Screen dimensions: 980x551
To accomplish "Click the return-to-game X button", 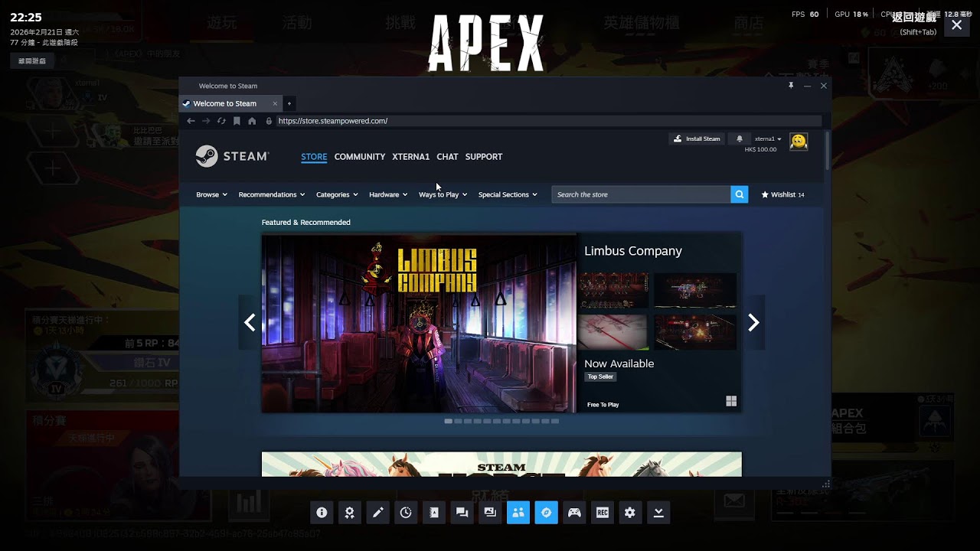I will point(956,24).
